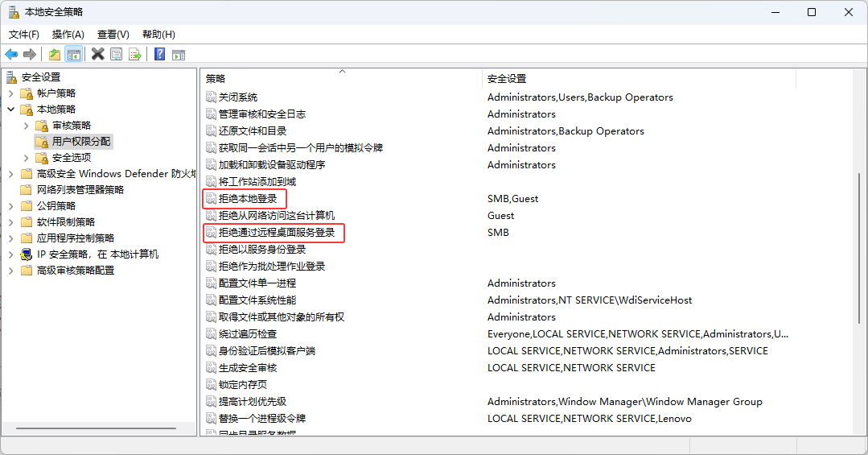Click the Properties toolbar icon
Image resolution: width=868 pixels, height=455 pixels.
click(117, 54)
